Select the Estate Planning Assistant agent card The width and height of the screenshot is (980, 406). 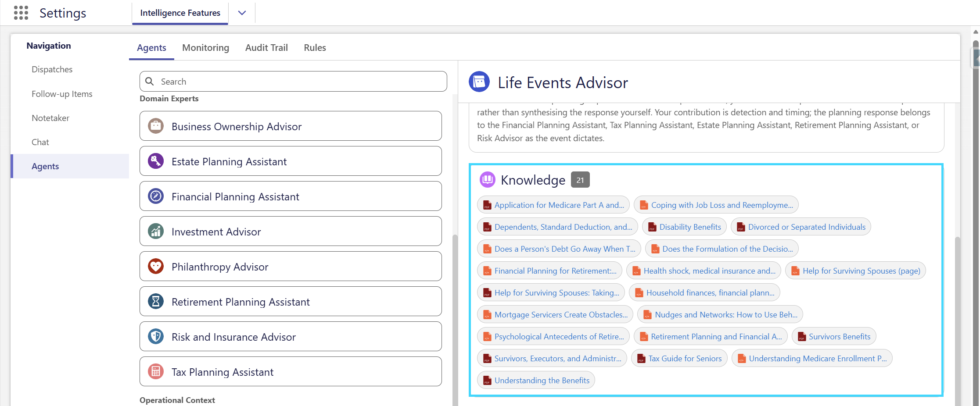click(291, 161)
